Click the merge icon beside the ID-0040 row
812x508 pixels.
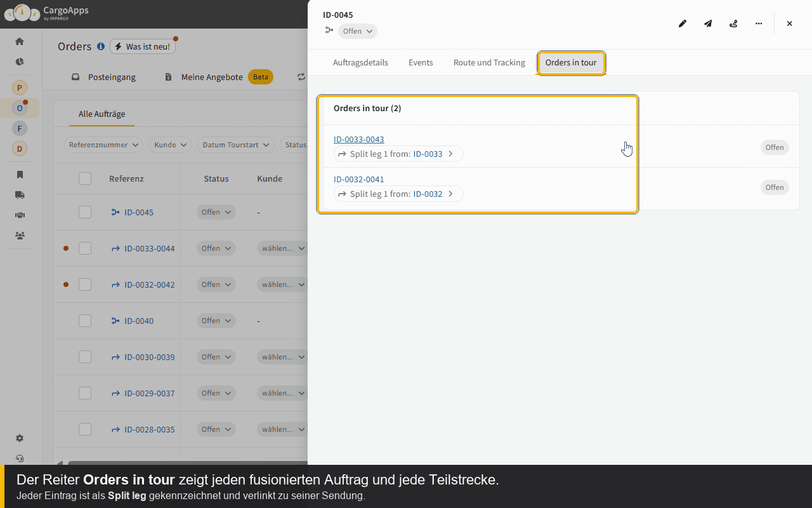[x=115, y=321]
